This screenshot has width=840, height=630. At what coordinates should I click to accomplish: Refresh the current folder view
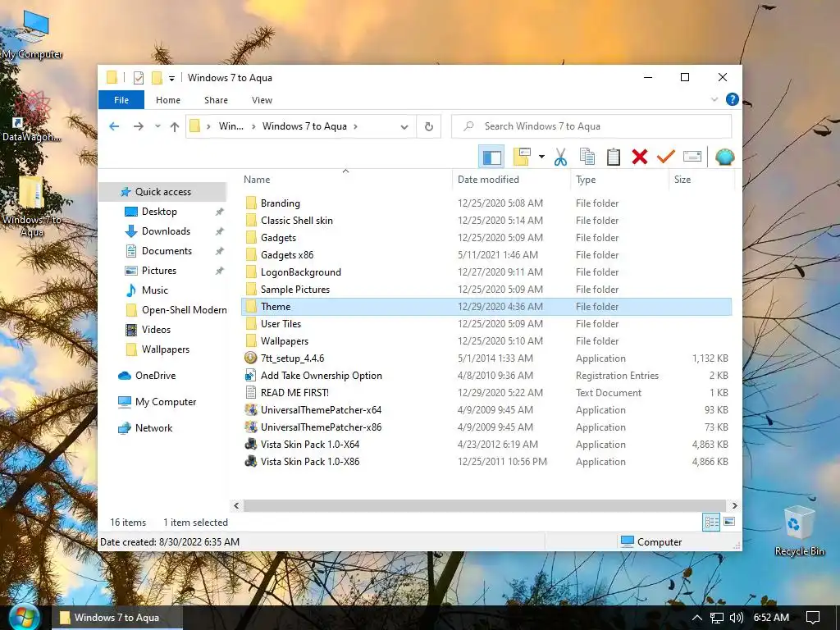point(428,126)
